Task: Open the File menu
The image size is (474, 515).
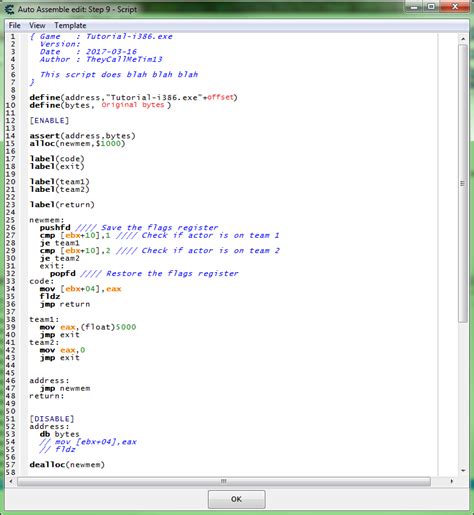Action: (14, 25)
